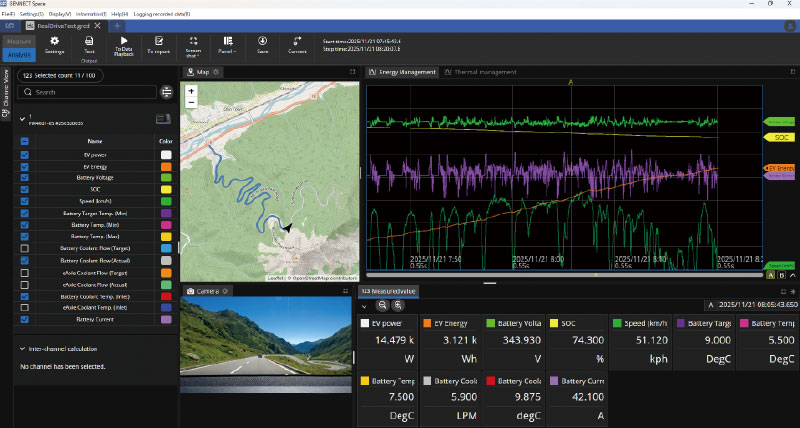800x428 pixels.
Task: Click the channel filter icon beside Search
Action: coord(166,92)
